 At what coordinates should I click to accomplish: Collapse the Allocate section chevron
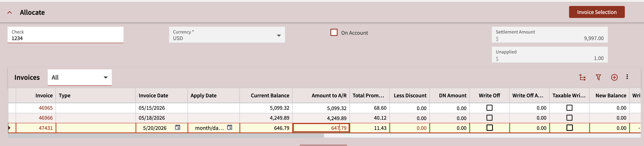10,13
